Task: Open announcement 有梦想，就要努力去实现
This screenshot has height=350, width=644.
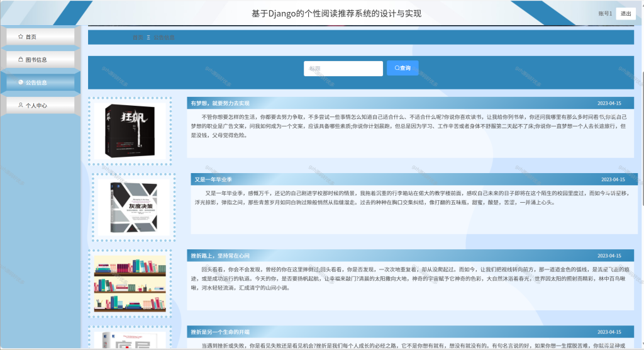Action: (220, 103)
